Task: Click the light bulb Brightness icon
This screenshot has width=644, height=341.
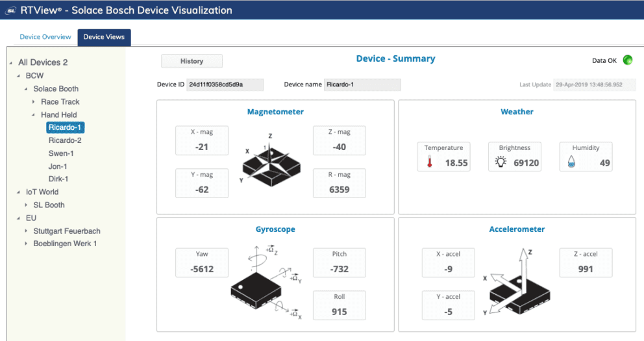Action: [501, 162]
